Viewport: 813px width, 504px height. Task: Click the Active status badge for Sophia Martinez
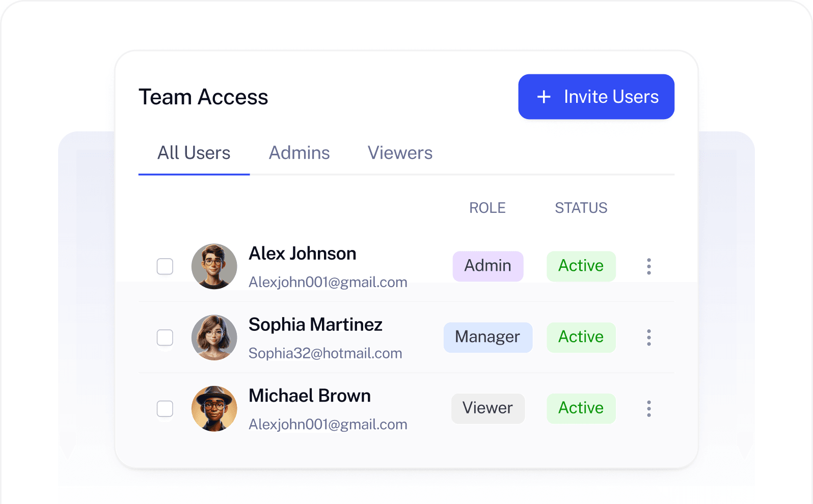pos(581,338)
